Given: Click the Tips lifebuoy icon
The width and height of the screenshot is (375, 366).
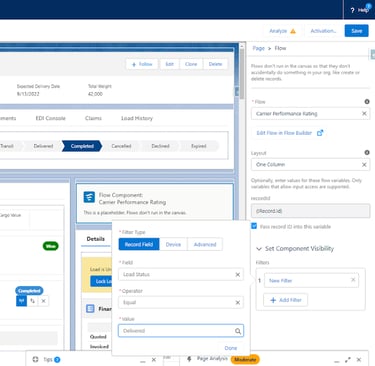Looking at the screenshot, I should (35, 359).
